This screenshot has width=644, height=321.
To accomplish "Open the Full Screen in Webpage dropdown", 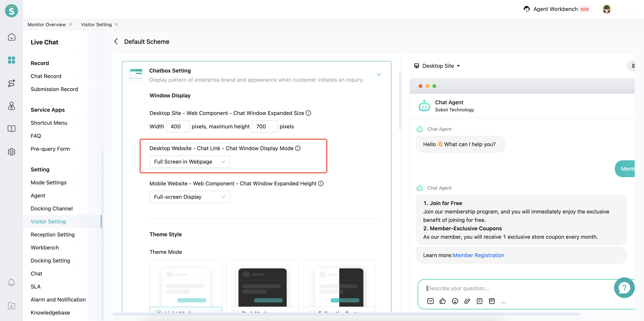I will (190, 162).
